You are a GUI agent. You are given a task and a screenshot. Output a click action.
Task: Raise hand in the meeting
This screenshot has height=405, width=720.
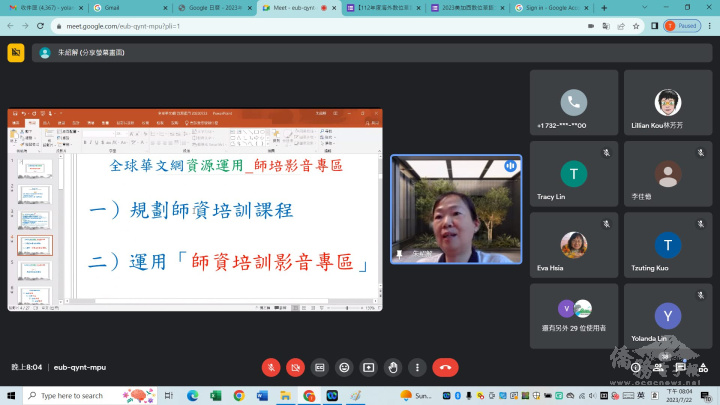coord(393,367)
